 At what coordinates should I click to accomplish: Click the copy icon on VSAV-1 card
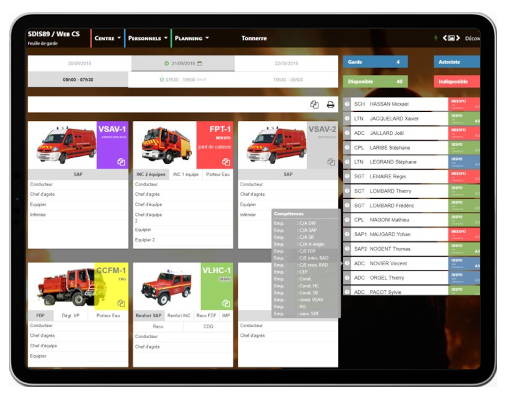[x=121, y=162]
